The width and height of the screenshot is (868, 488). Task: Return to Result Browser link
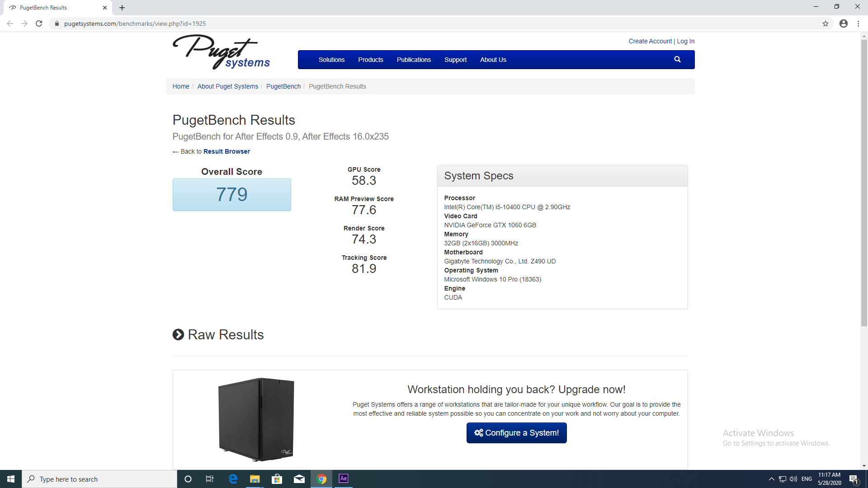pos(226,151)
